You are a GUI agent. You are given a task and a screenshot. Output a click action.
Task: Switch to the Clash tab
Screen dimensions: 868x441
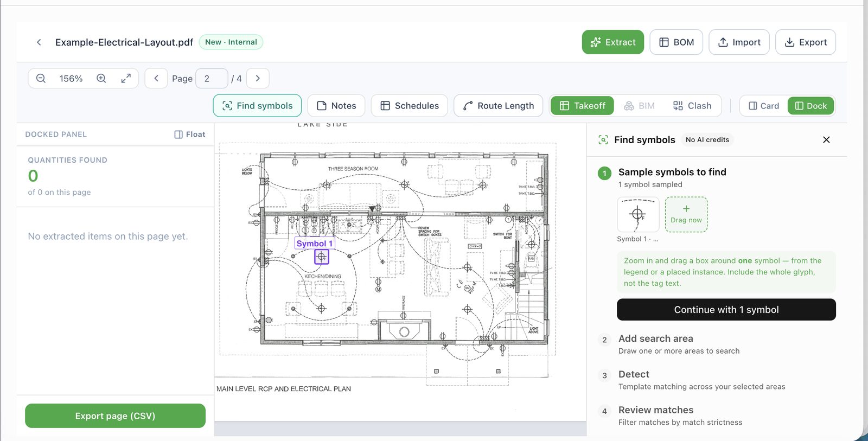pos(692,106)
